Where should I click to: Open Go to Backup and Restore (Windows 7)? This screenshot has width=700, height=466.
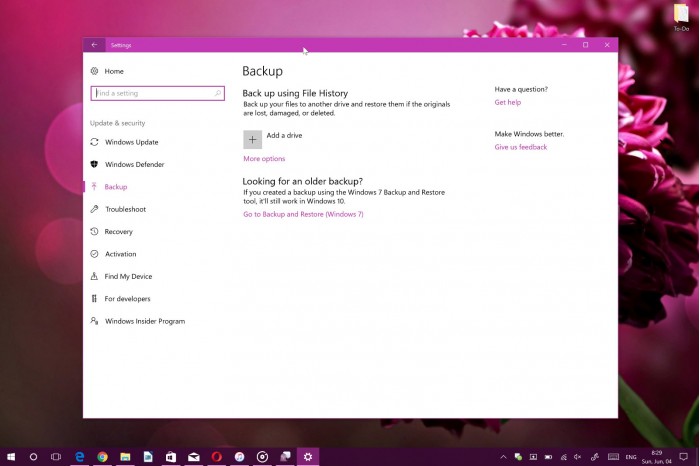pos(303,214)
